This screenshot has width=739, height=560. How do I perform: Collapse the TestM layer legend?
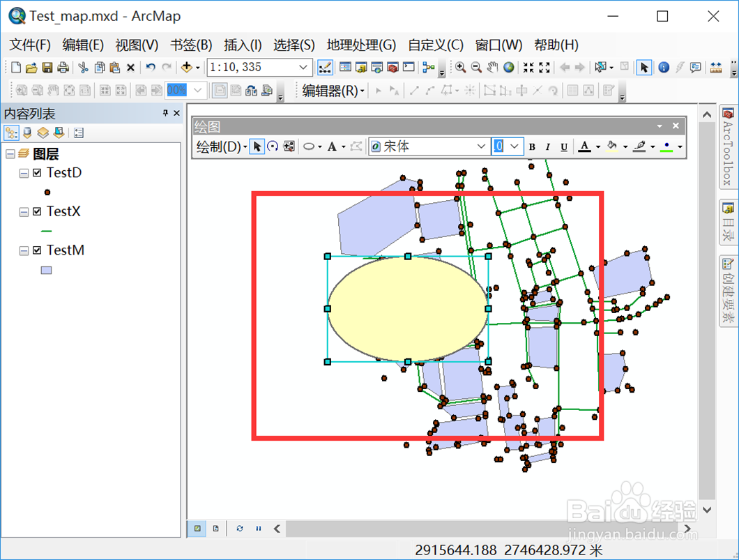(24, 251)
